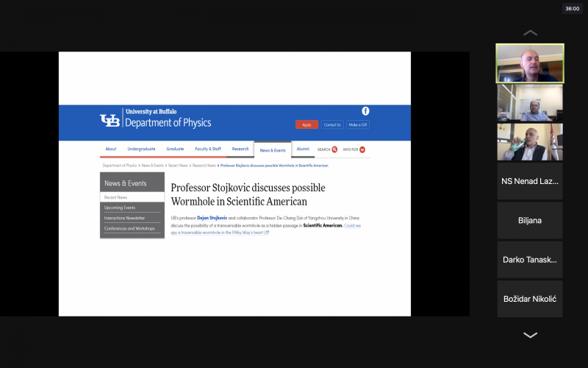Viewport: 588px width, 368px height.
Task: Select the NS Nenad Laz... participant tile
Action: click(530, 181)
